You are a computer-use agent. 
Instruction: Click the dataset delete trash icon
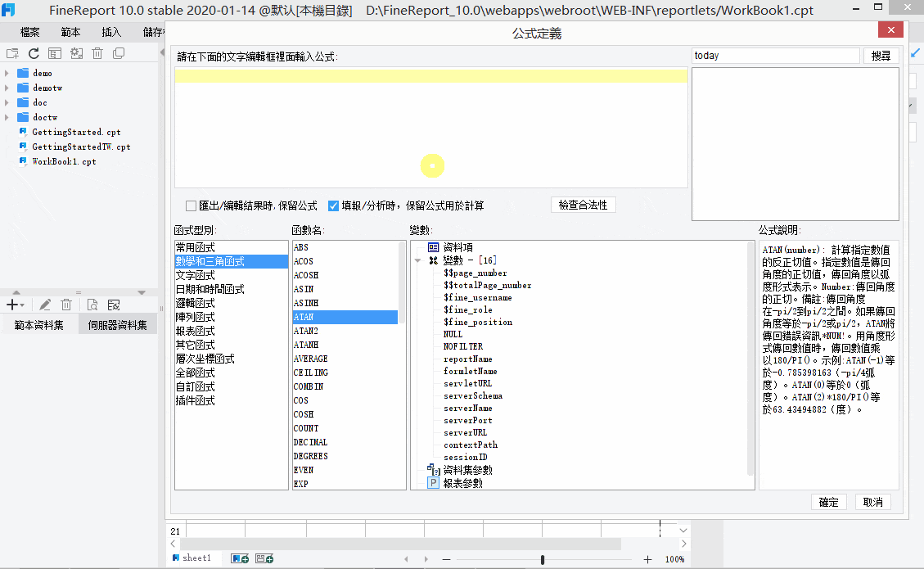tap(66, 305)
